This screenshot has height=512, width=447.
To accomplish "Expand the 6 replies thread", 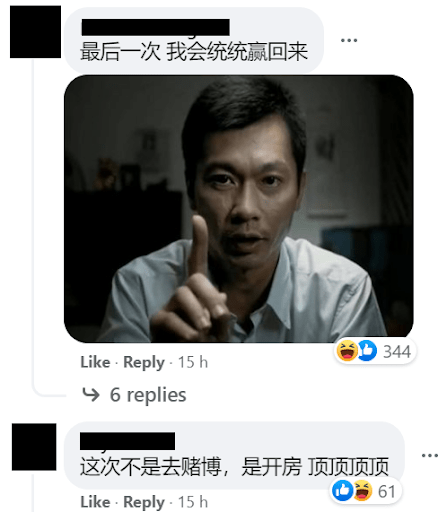I will coord(134,395).
